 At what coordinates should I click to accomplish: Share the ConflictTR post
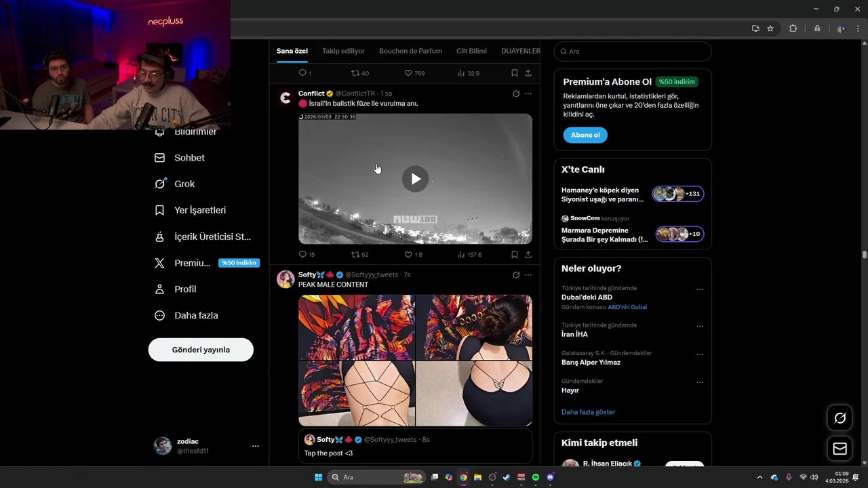click(528, 255)
